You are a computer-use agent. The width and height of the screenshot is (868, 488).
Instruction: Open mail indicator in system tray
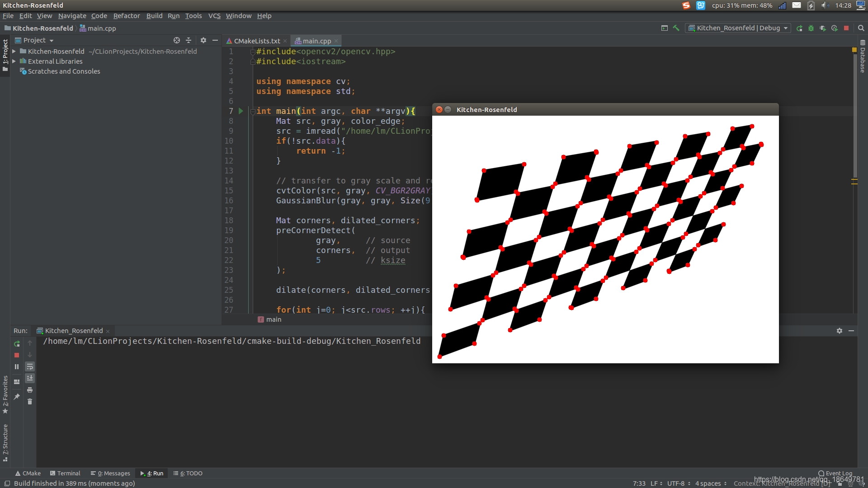click(797, 5)
